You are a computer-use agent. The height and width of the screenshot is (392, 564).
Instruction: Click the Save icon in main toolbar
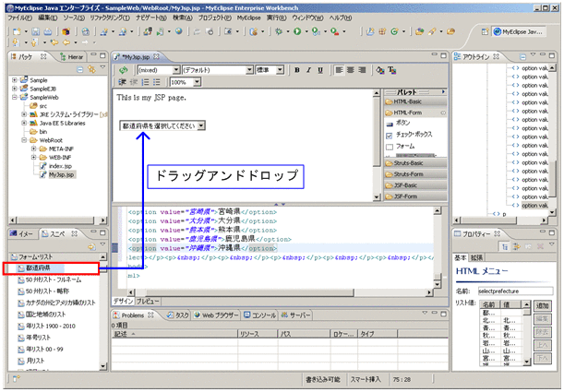coord(34,30)
